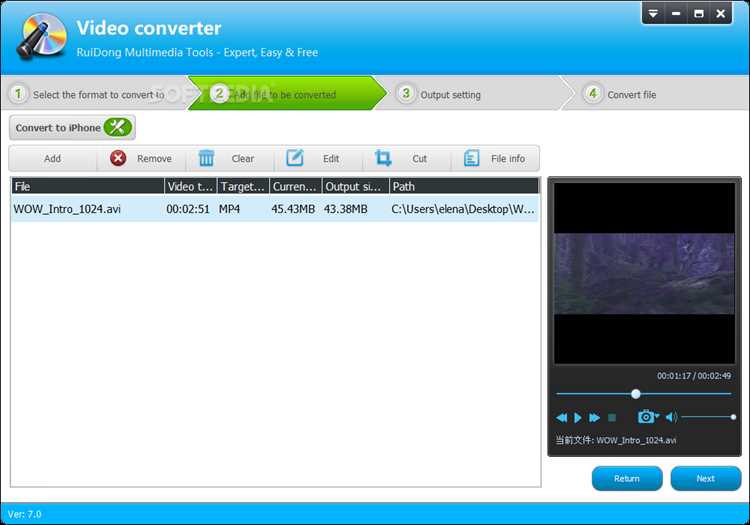Click the MP4 target format cell
Screen dimensions: 750x525
[x=229, y=209]
